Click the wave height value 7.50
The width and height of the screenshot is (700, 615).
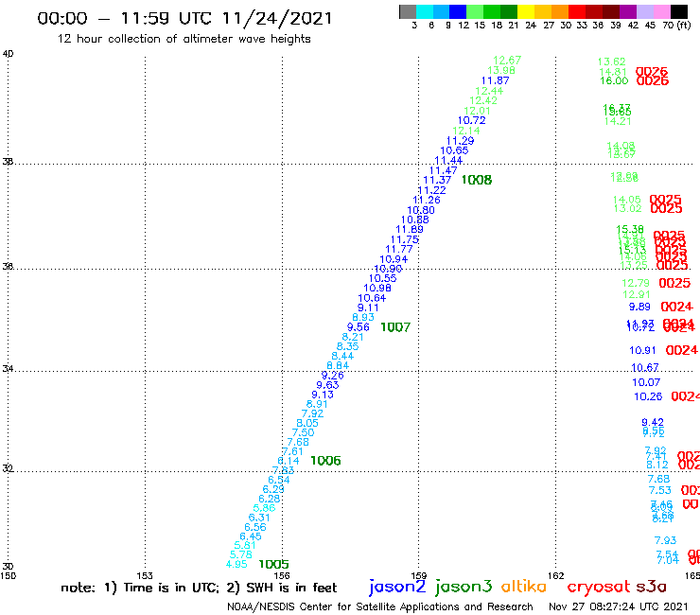tap(303, 432)
